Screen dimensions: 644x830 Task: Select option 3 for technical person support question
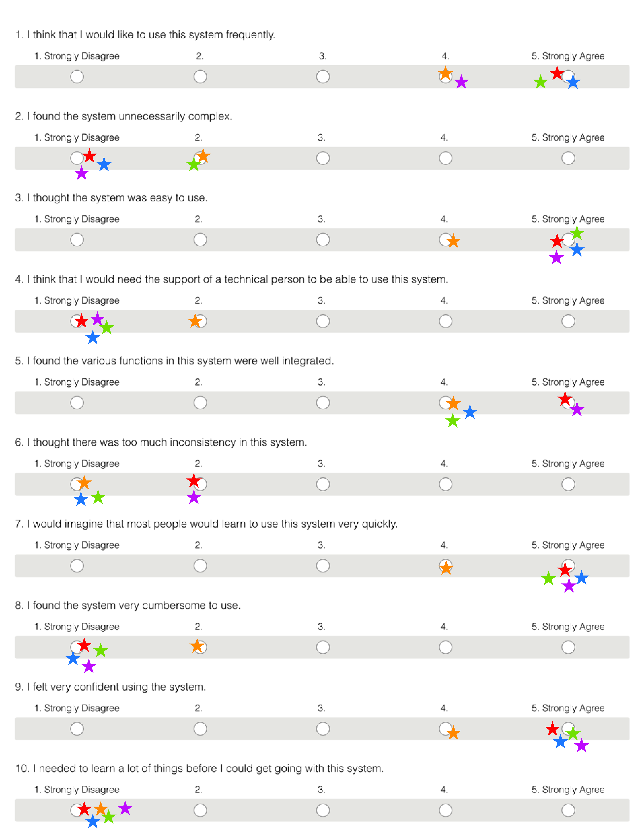[323, 321]
